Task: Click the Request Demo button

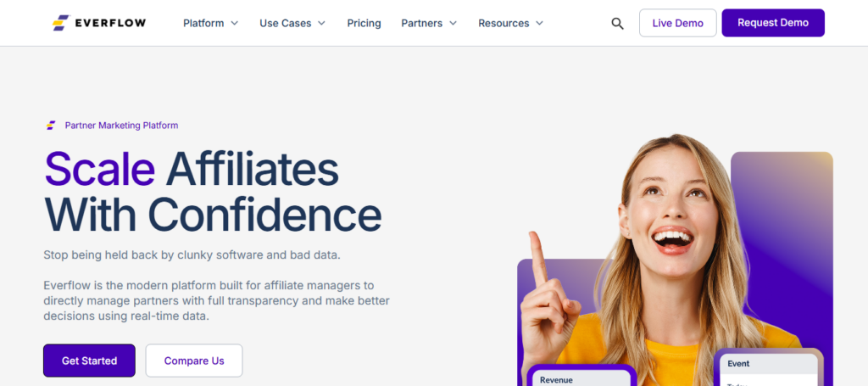Action: pos(773,23)
